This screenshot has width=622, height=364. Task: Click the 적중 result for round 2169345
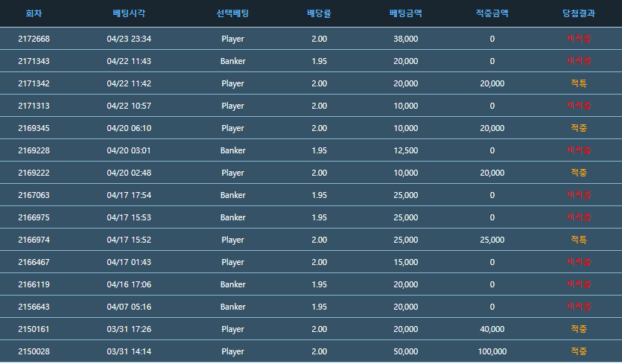pos(579,128)
